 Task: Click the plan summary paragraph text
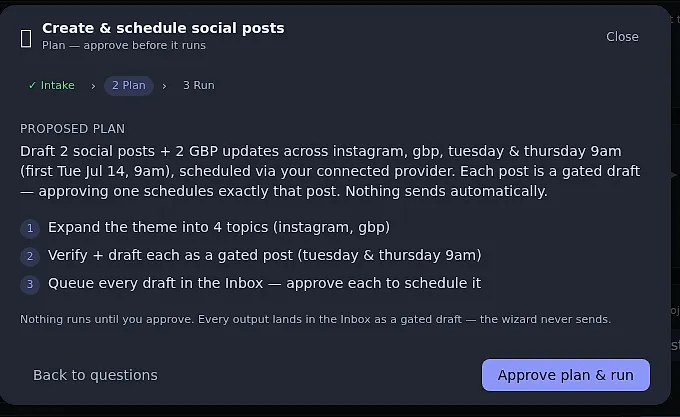pos(330,171)
